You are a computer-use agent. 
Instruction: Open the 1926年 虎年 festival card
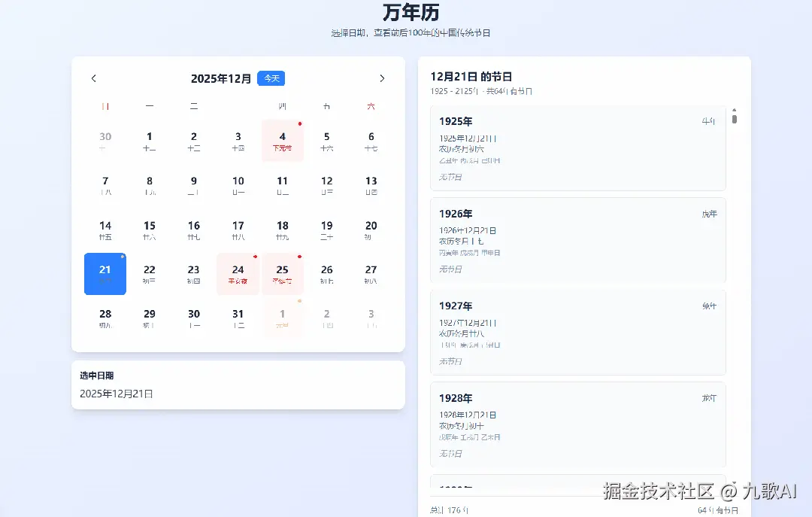click(577, 241)
